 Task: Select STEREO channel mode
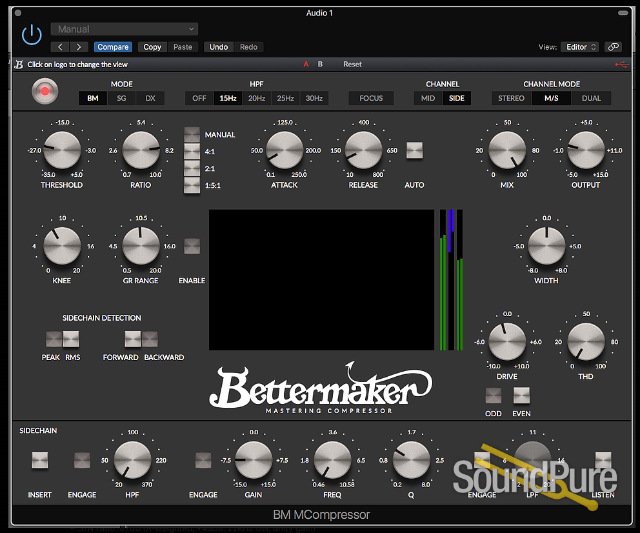click(511, 98)
